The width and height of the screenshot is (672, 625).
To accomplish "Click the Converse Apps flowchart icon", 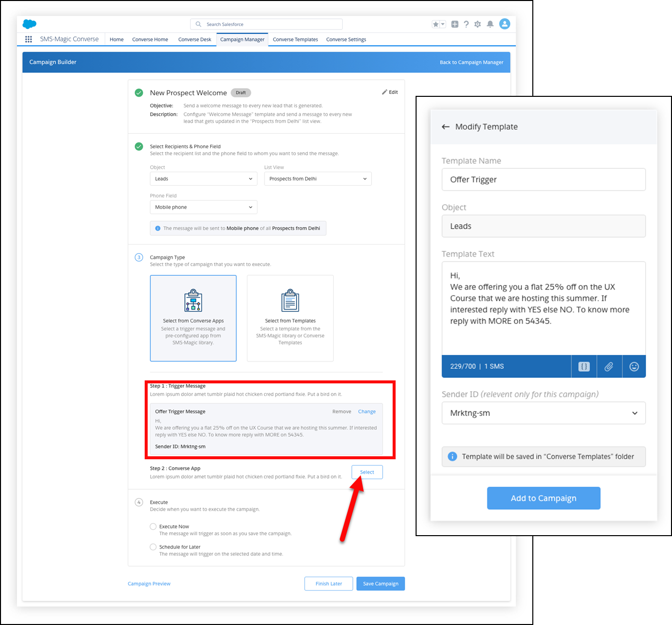I will click(x=193, y=300).
